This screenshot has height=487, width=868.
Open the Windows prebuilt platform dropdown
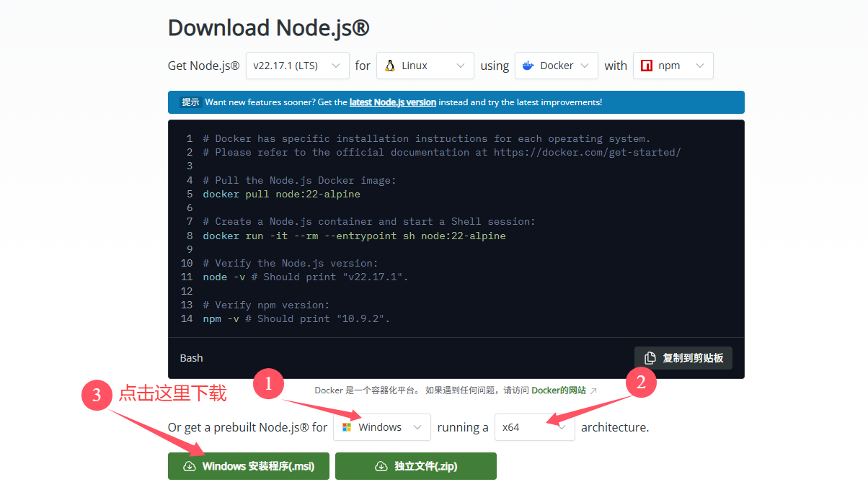[x=382, y=427]
